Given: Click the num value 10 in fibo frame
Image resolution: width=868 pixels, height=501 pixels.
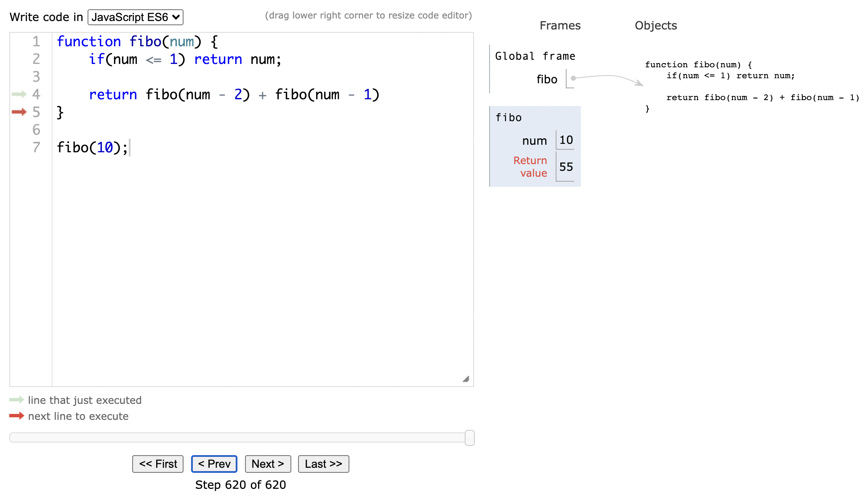Looking at the screenshot, I should click(x=566, y=140).
